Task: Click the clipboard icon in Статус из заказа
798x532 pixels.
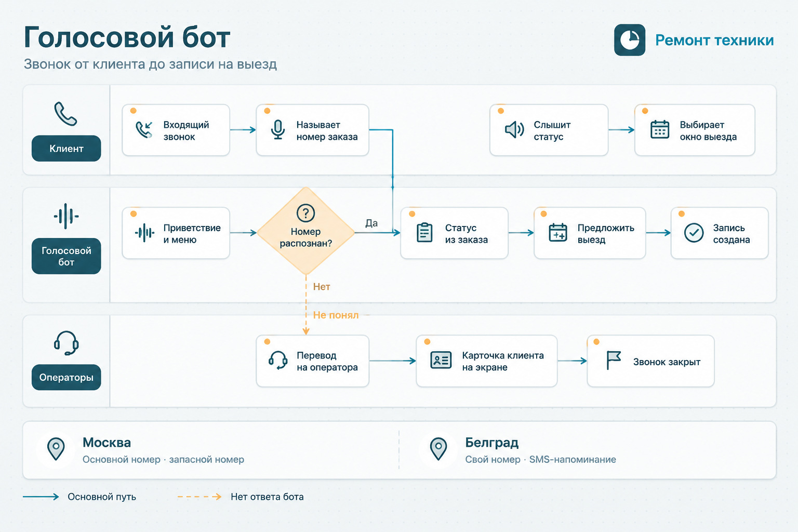Action: pos(424,232)
